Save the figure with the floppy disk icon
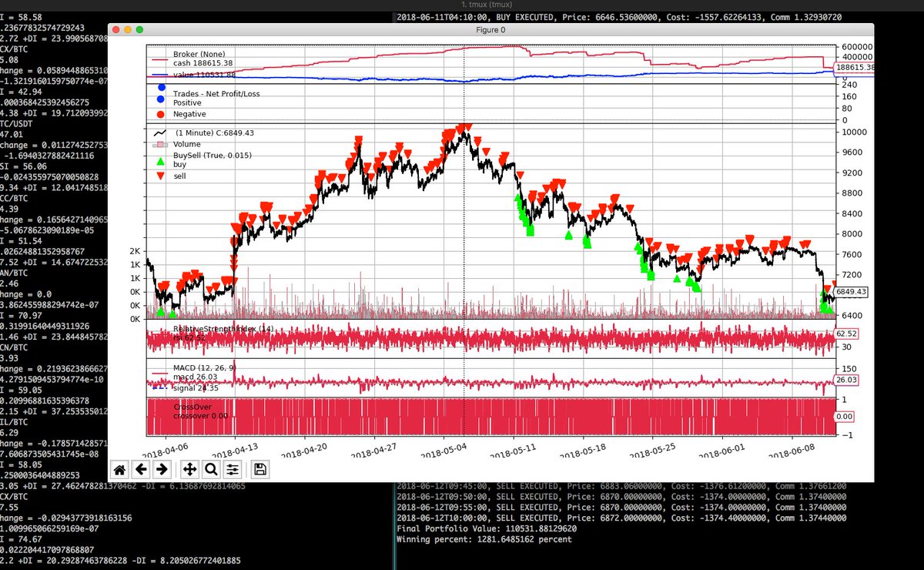The width and height of the screenshot is (924, 570). pyautogui.click(x=260, y=468)
